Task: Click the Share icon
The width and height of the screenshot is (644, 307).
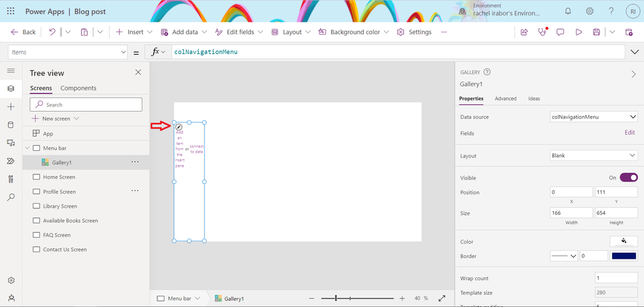Action: (x=524, y=32)
